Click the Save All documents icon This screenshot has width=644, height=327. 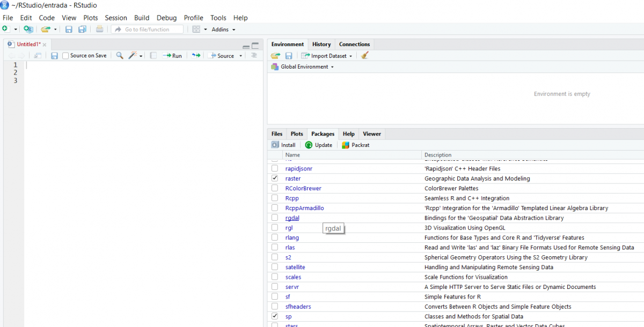tap(82, 29)
